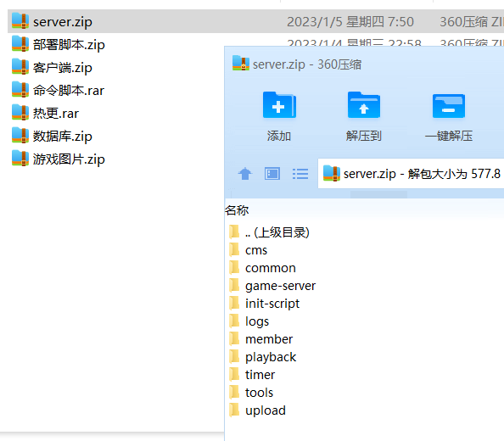This screenshot has width=504, height=441.
Task: Click the 热更.rar file name
Action: pyautogui.click(x=56, y=114)
